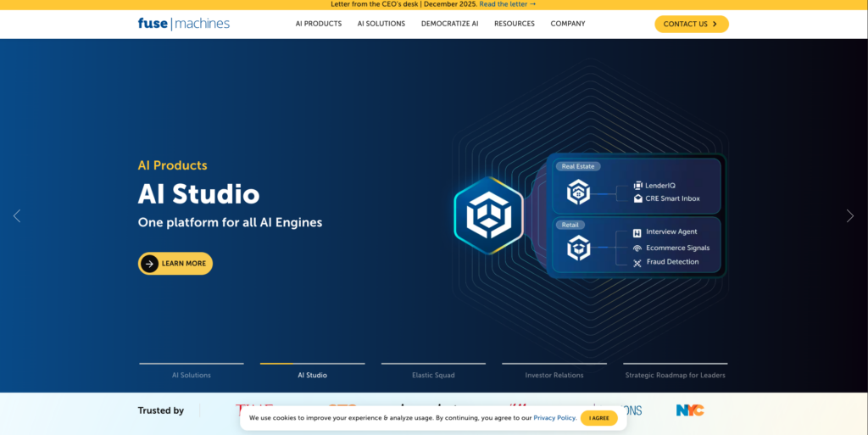Click the LenderIQ icon
The image size is (868, 435).
(637, 186)
